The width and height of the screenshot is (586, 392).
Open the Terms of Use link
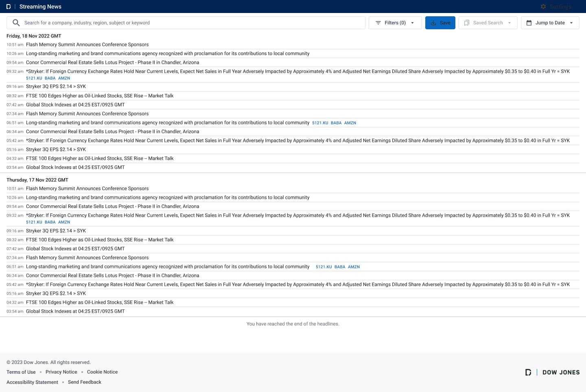pos(21,372)
